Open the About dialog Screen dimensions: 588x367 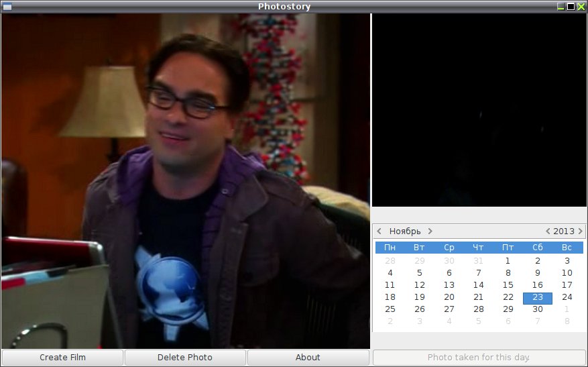308,357
